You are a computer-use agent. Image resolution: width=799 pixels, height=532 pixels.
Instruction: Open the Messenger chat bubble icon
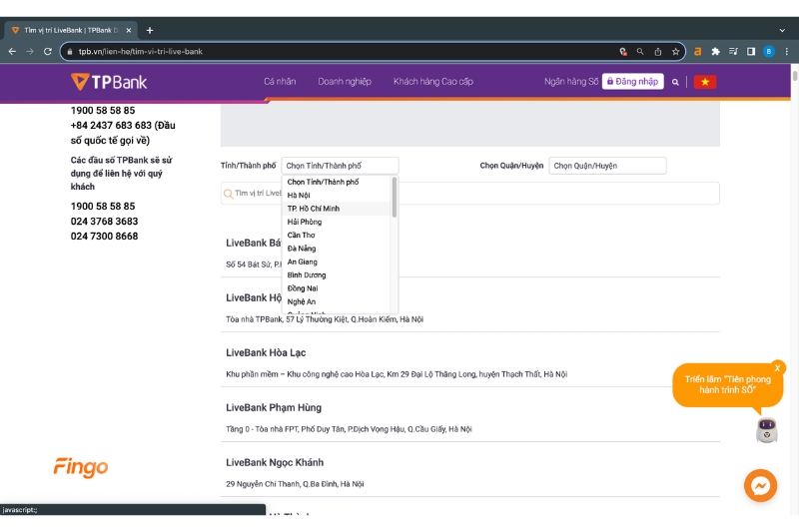pos(760,485)
